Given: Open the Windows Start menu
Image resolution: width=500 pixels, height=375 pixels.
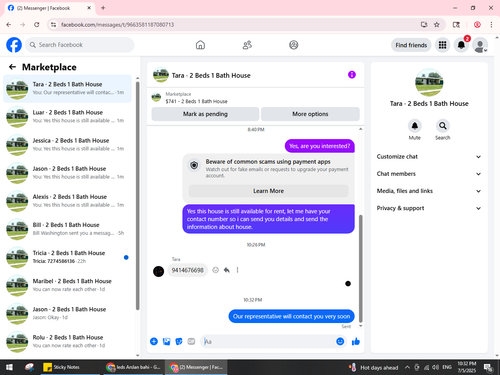Looking at the screenshot, I should pyautogui.click(x=9, y=367).
